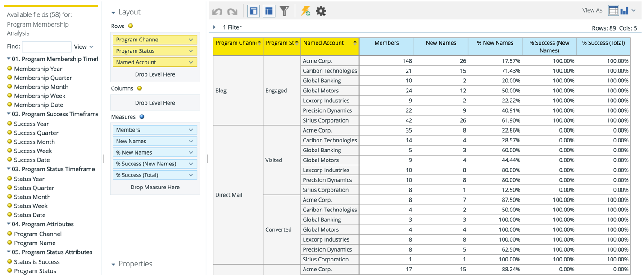Viewport: 644px width, 275px height.
Task: Switch to table view icon
Action: click(613, 10)
